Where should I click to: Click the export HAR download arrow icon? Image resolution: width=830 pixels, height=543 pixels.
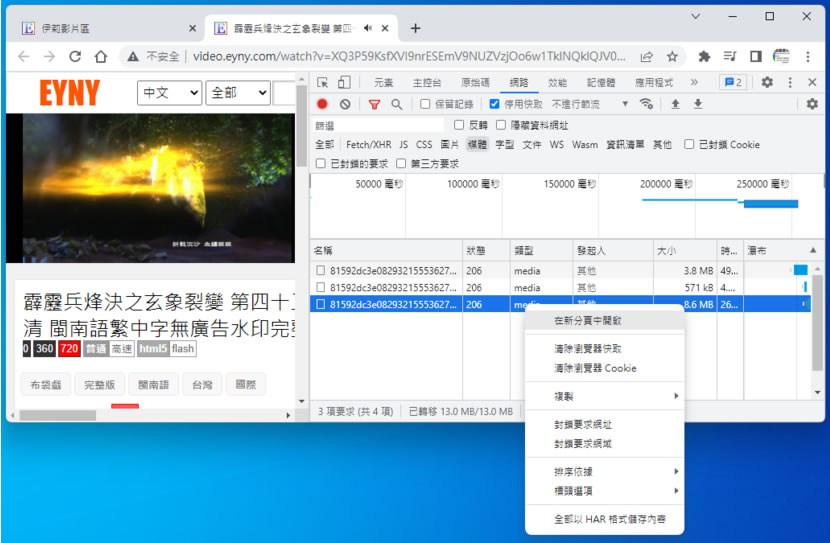tap(697, 104)
